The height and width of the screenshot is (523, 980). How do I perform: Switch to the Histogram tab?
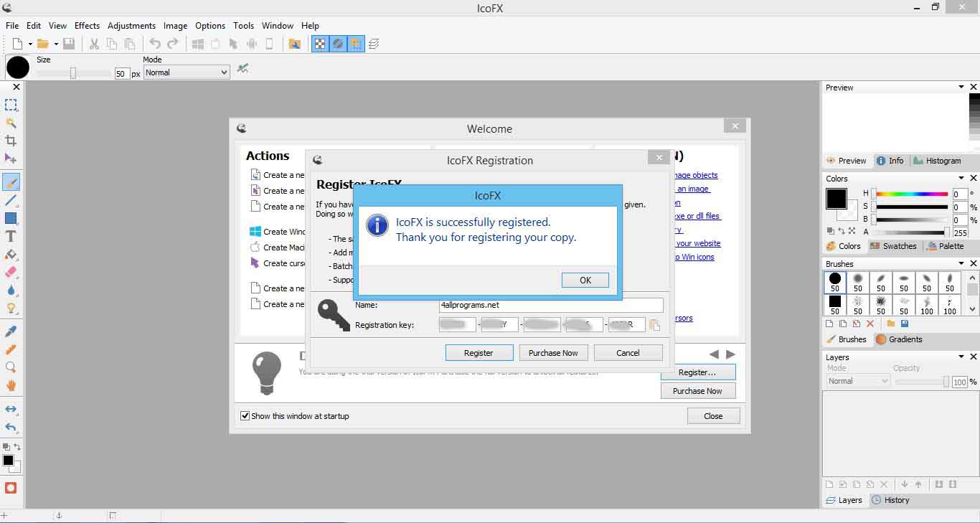point(936,161)
